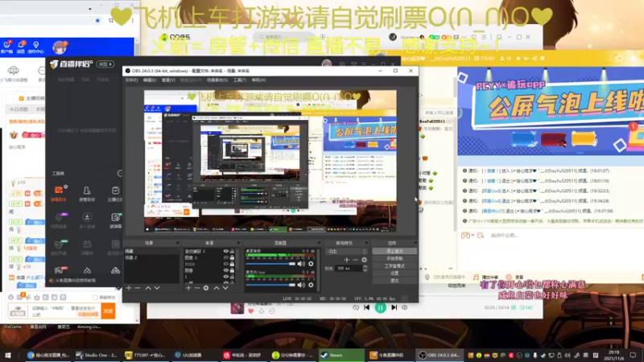
Task: Expand the 类型 pill beside the 直播伴侣 logo
Action: 105,64
